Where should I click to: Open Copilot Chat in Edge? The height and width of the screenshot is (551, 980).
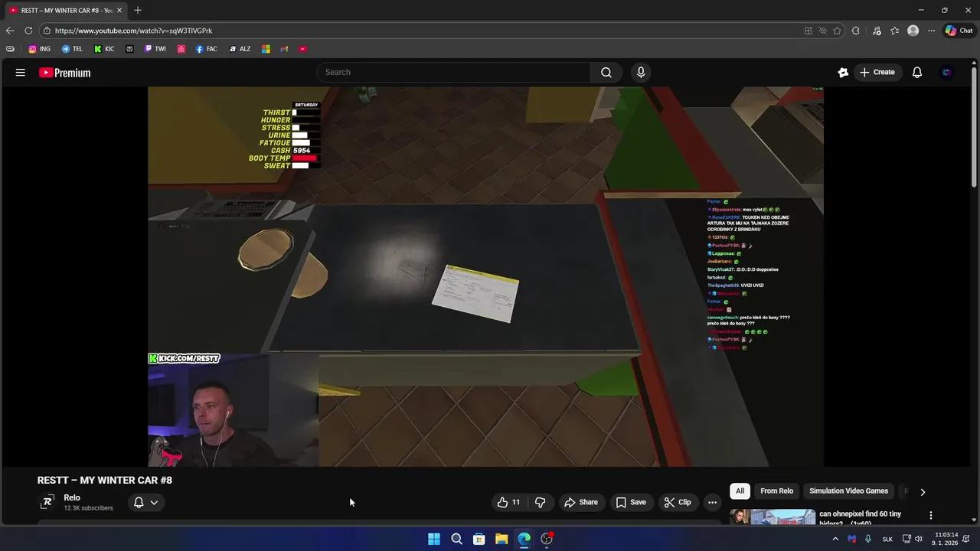pos(959,31)
